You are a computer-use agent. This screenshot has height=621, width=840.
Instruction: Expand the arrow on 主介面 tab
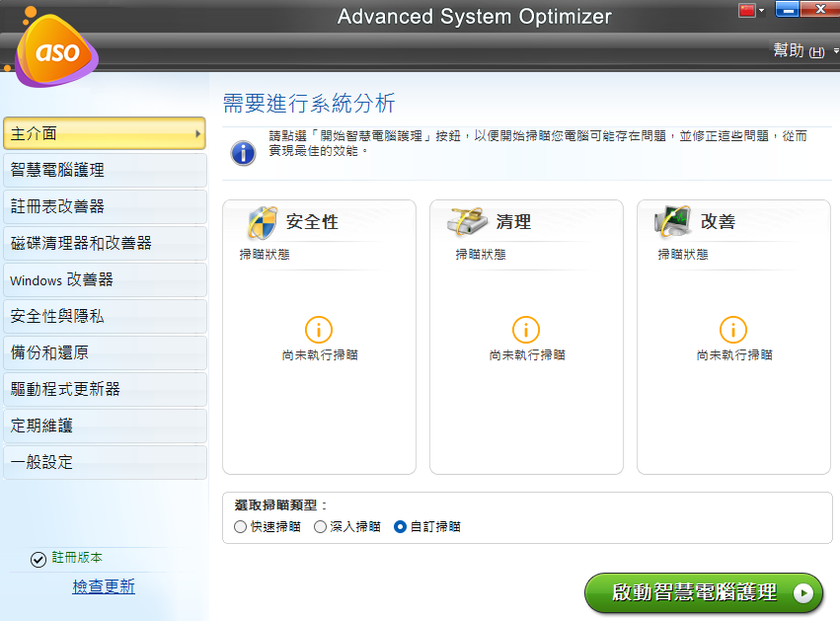(197, 133)
